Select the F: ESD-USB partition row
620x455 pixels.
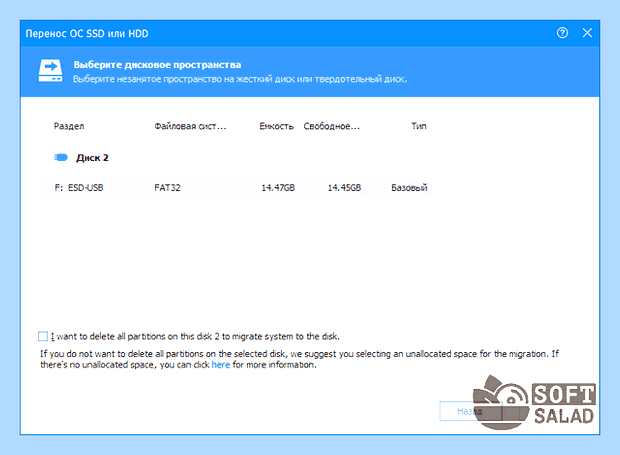tap(236, 187)
